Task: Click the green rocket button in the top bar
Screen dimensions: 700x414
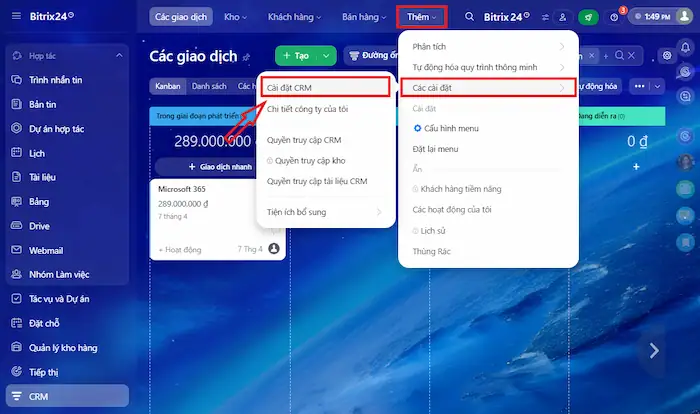Action: pyautogui.click(x=588, y=17)
